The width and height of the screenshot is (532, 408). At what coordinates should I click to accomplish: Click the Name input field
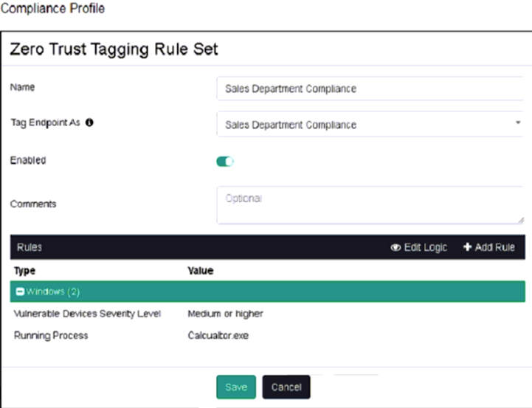point(369,89)
